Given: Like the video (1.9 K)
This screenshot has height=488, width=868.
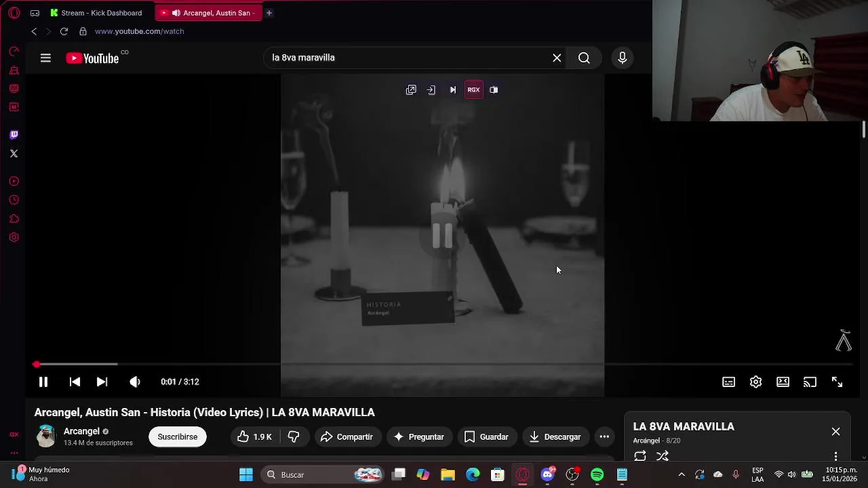Looking at the screenshot, I should (254, 437).
